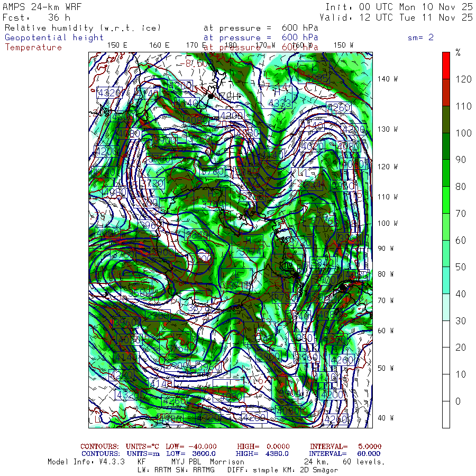Screen dimensions: 476x476
Task: Click the red 'LOW= -40.000' value
Action: 191,446
